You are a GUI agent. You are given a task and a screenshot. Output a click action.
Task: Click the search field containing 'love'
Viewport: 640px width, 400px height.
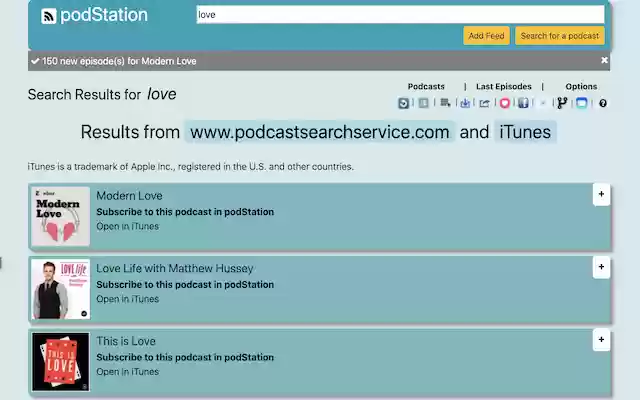click(400, 15)
